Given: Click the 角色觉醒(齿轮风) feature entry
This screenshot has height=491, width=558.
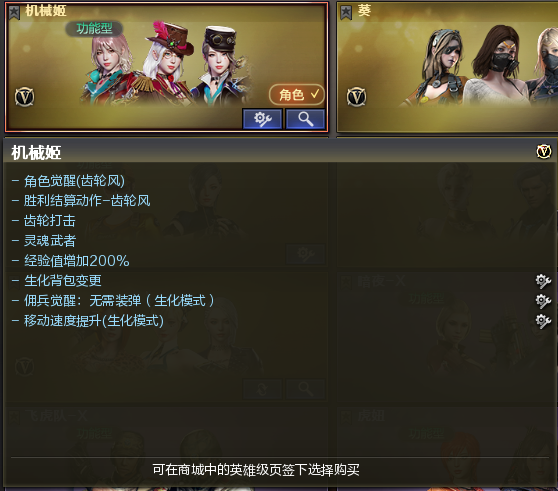Looking at the screenshot, I should (x=74, y=181).
